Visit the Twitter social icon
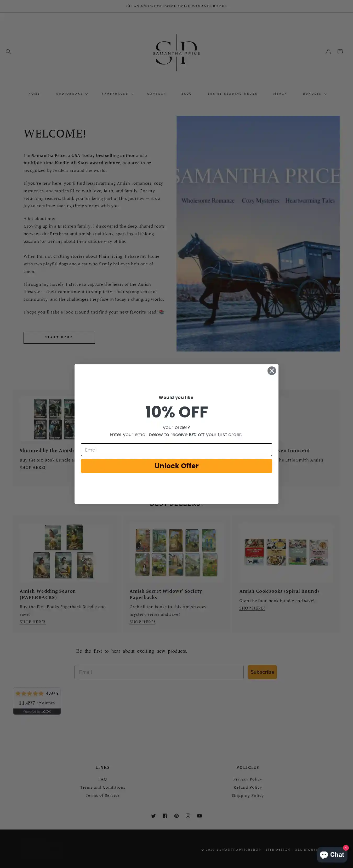Screen dimensions: 353x868 [153, 816]
